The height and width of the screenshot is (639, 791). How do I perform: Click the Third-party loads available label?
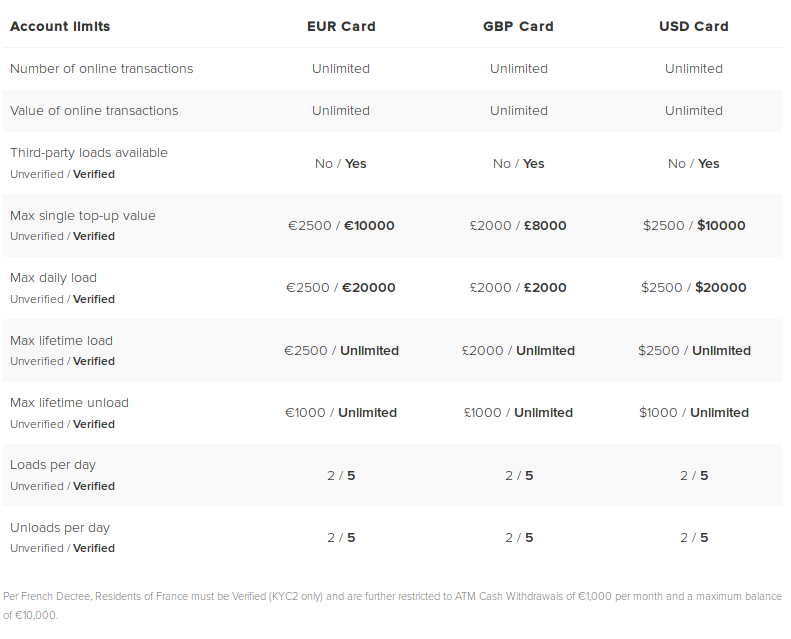[89, 152]
